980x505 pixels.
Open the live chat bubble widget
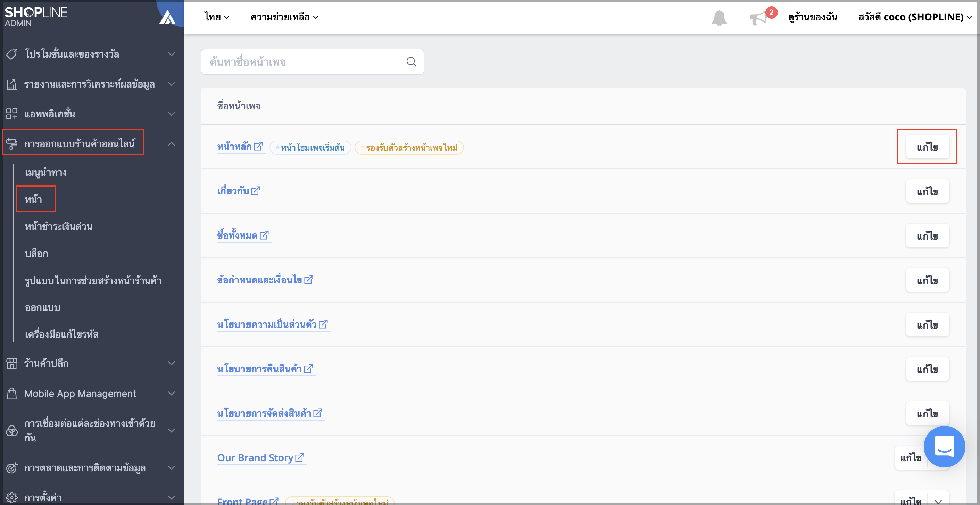click(944, 446)
